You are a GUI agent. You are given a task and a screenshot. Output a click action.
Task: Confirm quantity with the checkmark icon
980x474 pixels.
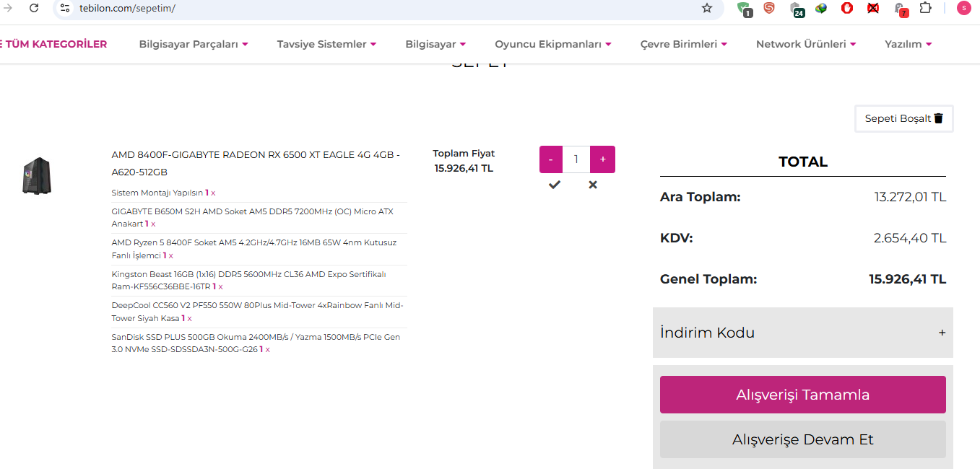[555, 185]
